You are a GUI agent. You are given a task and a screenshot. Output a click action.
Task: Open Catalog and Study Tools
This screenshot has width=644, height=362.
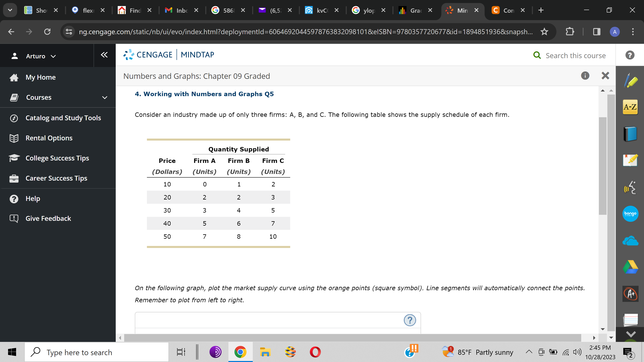pos(63,118)
